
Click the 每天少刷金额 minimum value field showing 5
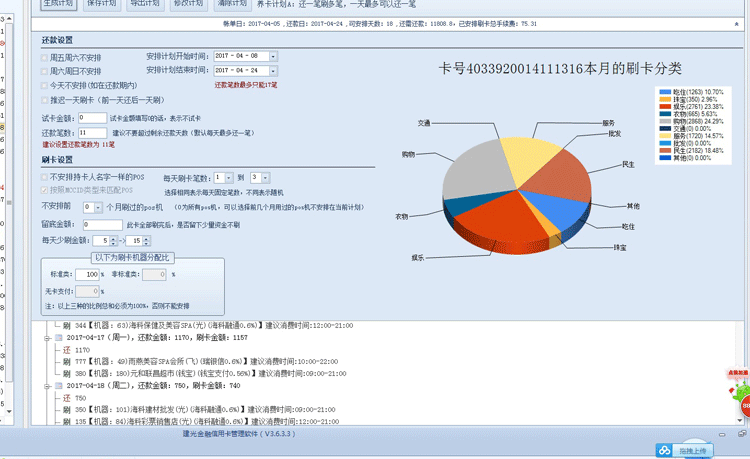[101, 241]
